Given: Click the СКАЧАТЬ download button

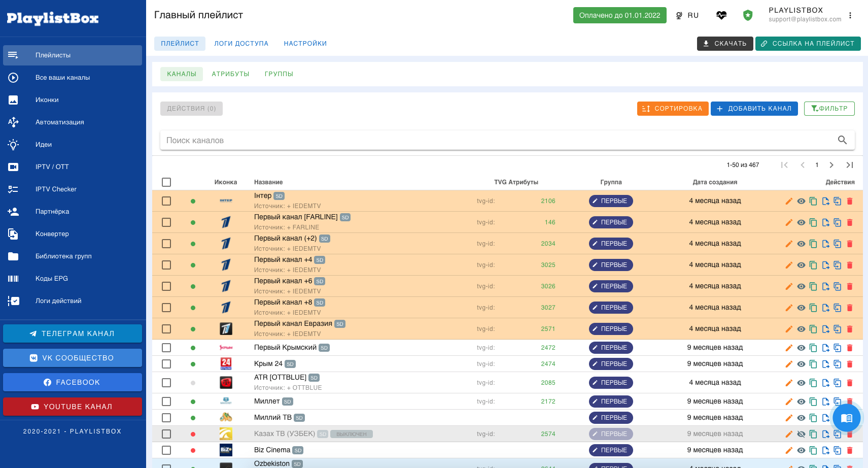Looking at the screenshot, I should 725,44.
